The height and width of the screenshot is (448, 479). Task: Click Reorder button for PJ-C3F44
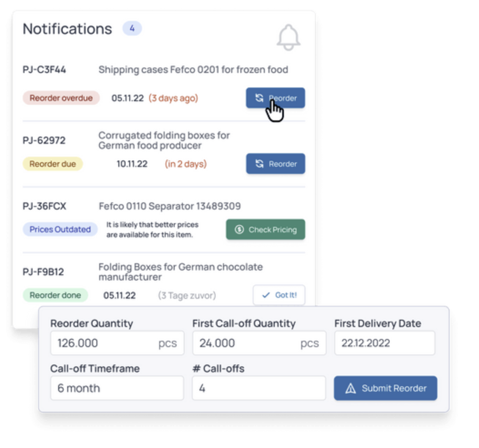click(275, 98)
